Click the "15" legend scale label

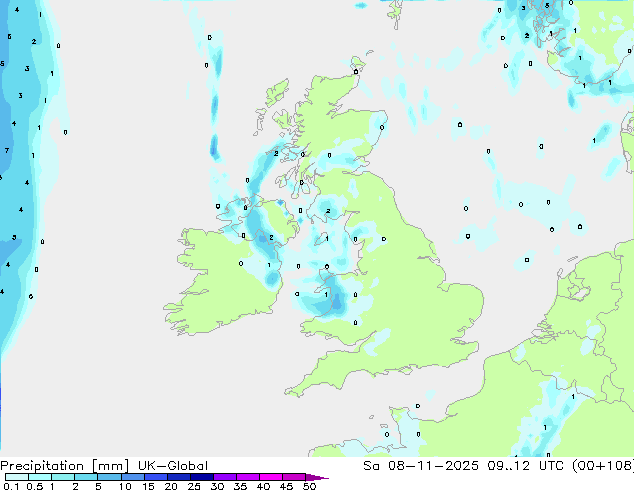(x=148, y=486)
